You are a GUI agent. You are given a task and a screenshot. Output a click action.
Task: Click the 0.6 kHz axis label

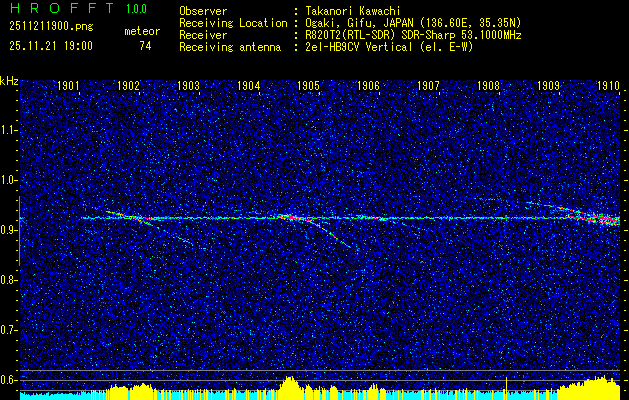[x=8, y=380]
